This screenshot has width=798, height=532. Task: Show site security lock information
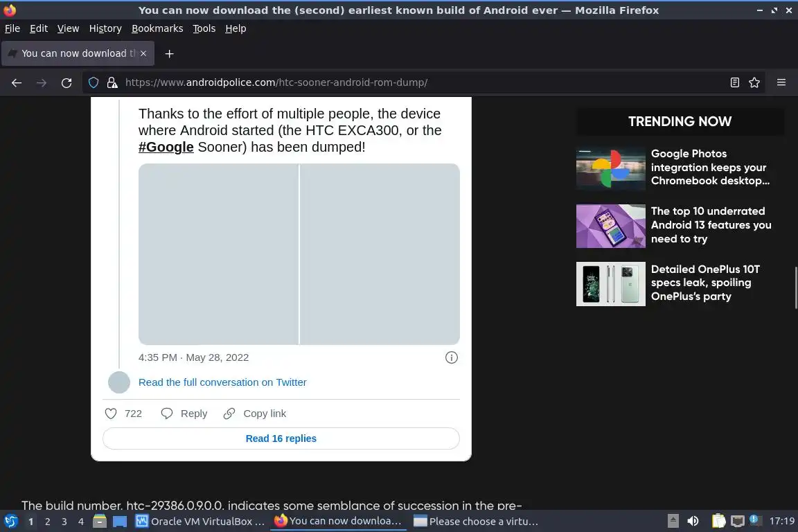(x=112, y=82)
